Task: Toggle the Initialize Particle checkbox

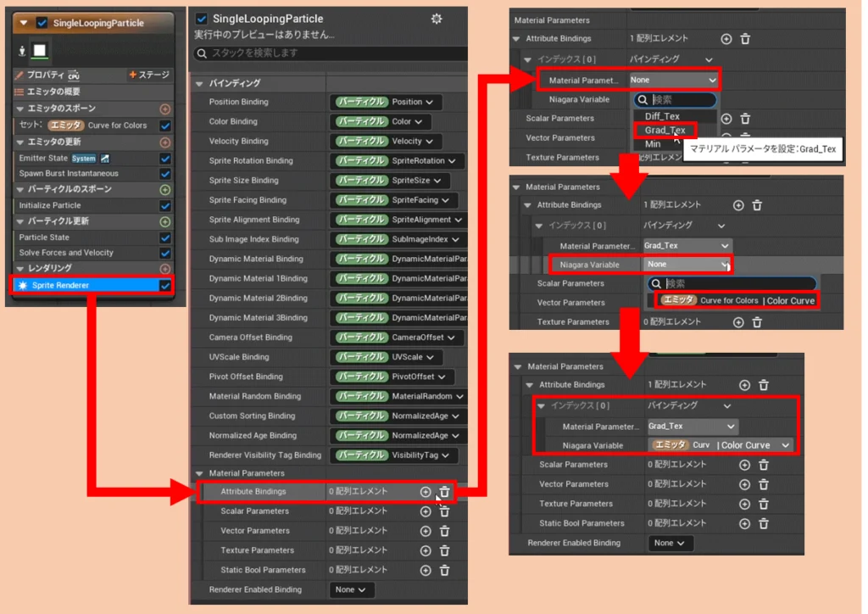Action: pyautogui.click(x=165, y=205)
